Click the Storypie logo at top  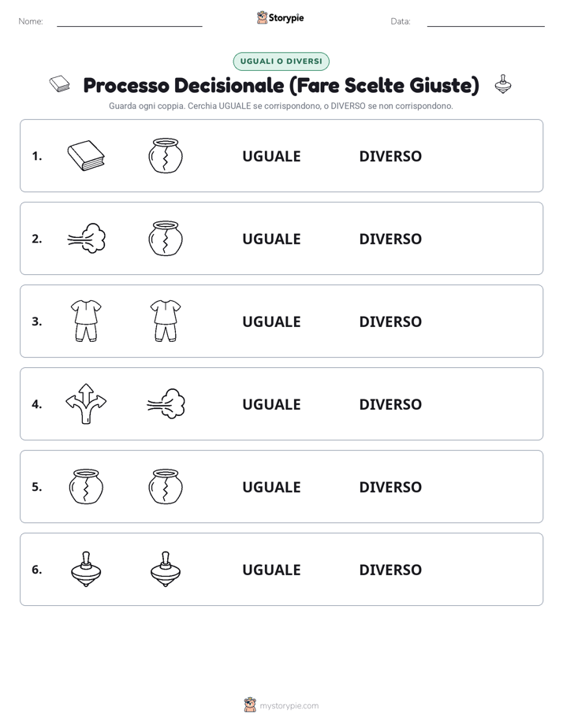(281, 17)
